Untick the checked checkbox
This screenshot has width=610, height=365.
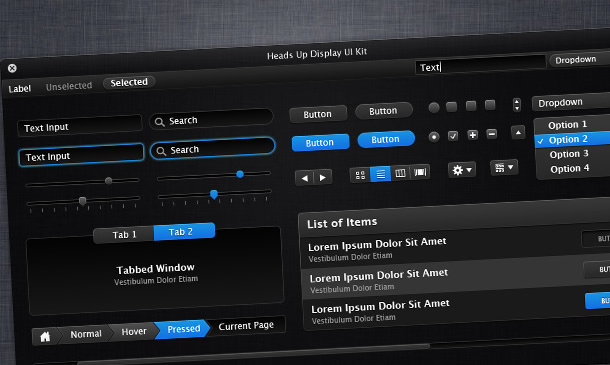coord(453,136)
